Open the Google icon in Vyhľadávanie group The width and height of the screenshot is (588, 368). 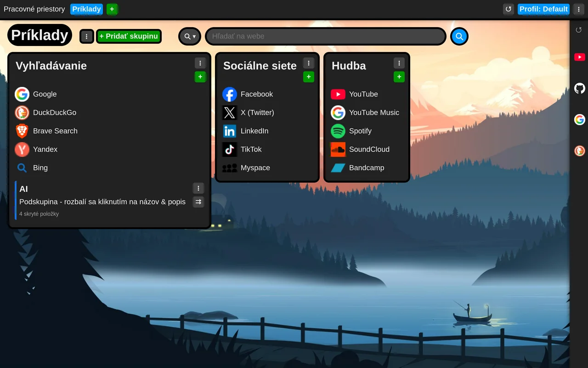point(22,94)
